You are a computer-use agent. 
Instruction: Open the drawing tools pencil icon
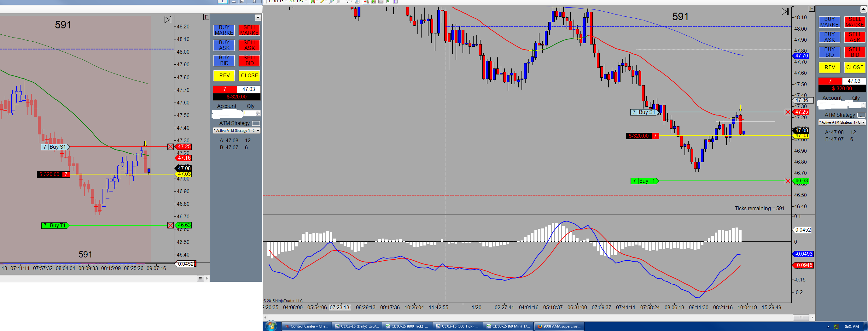tap(323, 1)
